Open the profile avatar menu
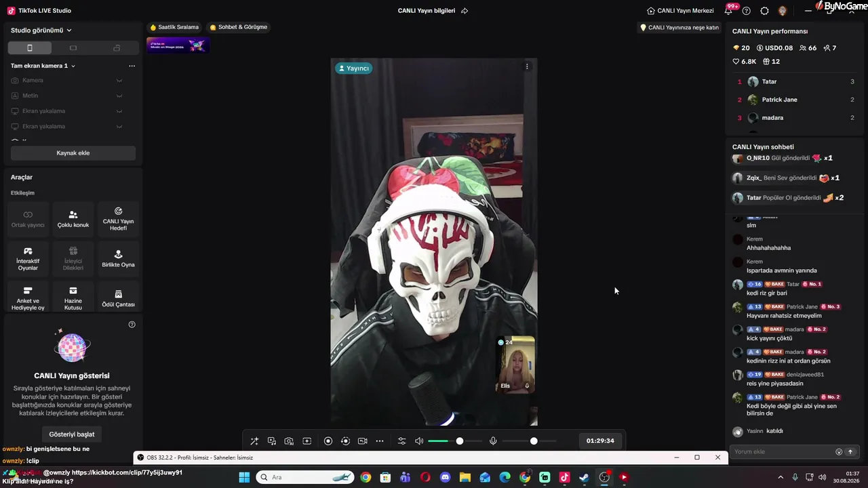This screenshot has height=488, width=868. (783, 11)
